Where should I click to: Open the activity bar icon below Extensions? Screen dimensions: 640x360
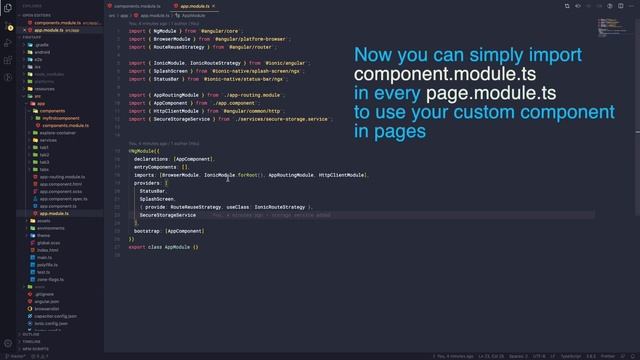point(8,77)
